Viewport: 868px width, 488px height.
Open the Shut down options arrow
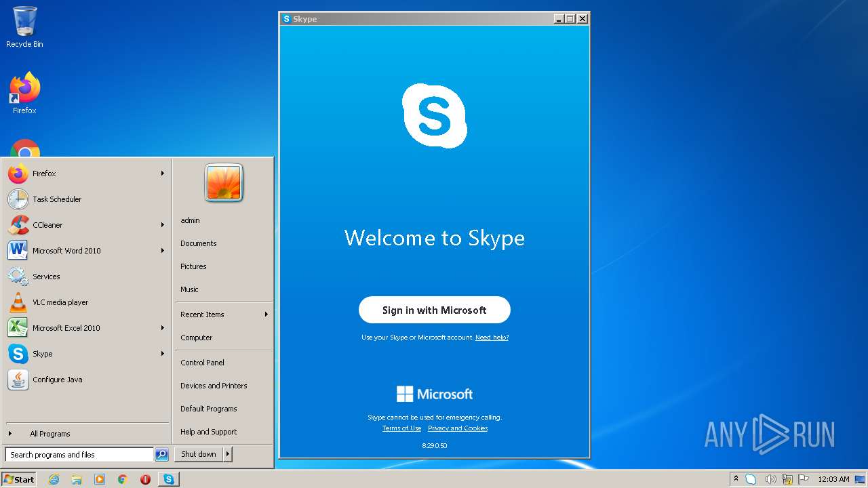click(228, 454)
